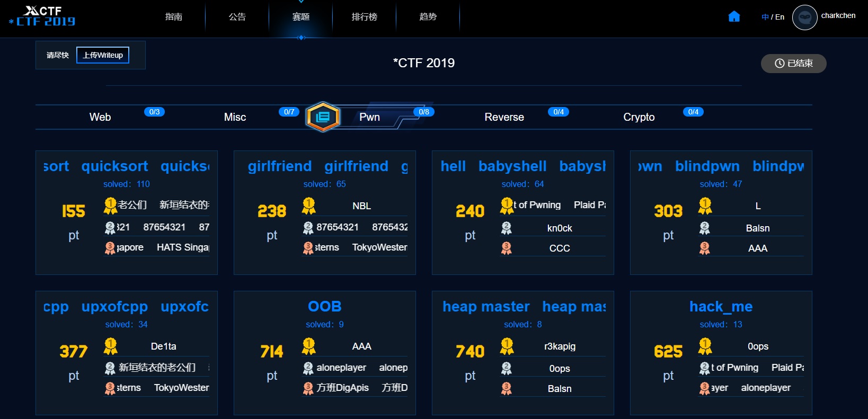Viewport: 868px width, 419px height.
Task: Open the charkchen user avatar
Action: click(x=804, y=17)
